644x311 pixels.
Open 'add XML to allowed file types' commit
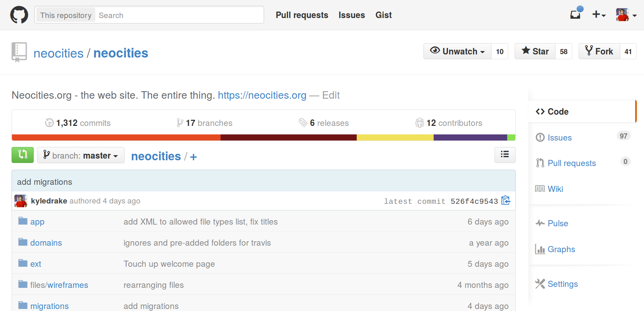point(200,222)
